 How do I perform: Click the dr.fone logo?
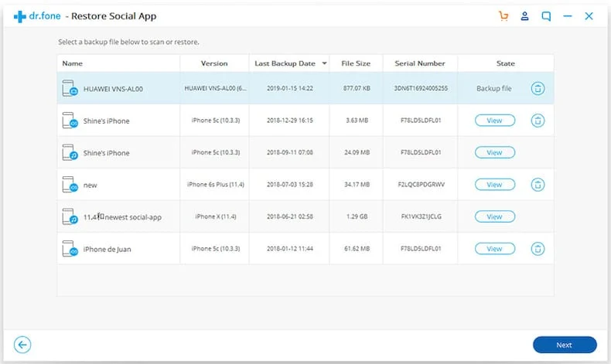point(37,16)
